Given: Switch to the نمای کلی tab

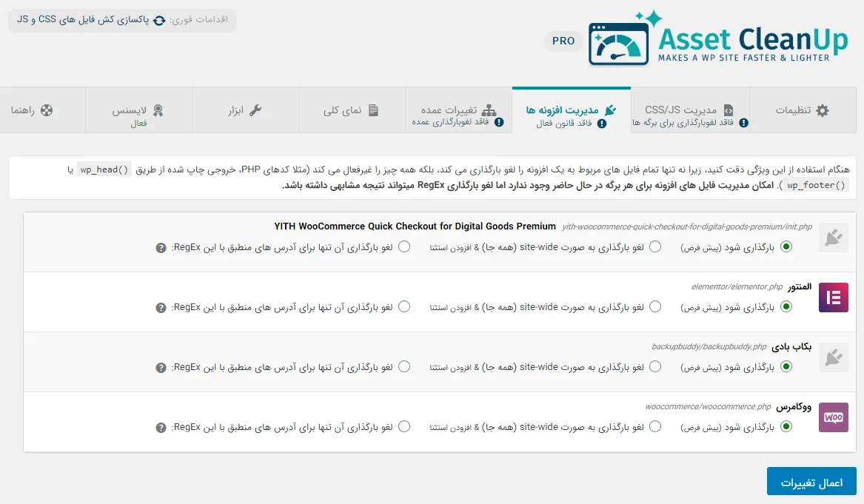Looking at the screenshot, I should [x=352, y=110].
